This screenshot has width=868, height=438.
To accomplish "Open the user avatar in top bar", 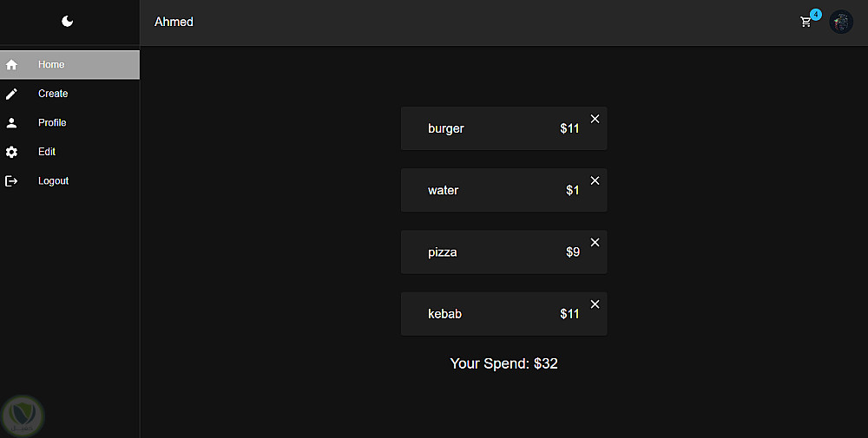I will 841,22.
